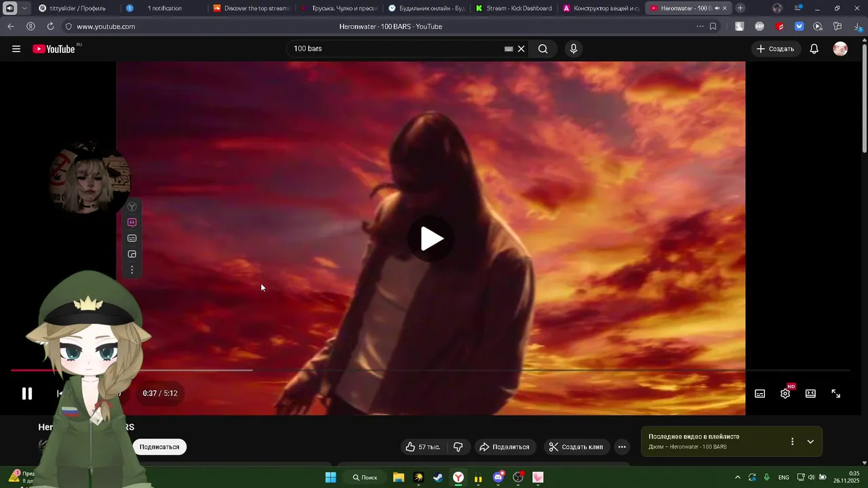Subscribe with Подписаться button
868x488 pixels.
coord(159,447)
